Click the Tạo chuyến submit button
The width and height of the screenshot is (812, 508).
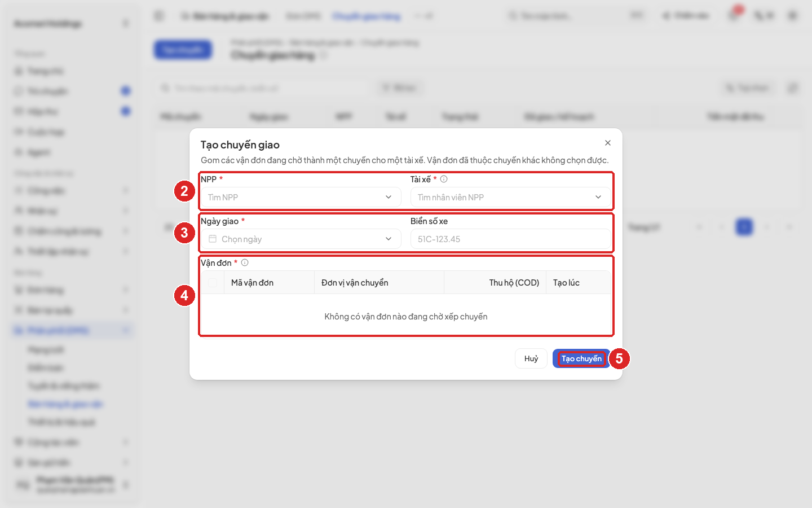coord(581,358)
